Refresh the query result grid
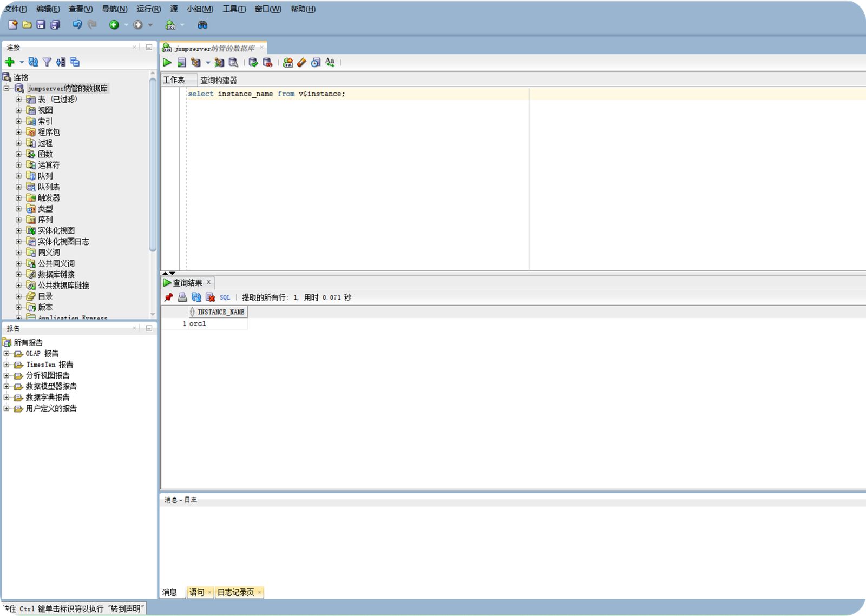866x616 pixels. tap(195, 297)
